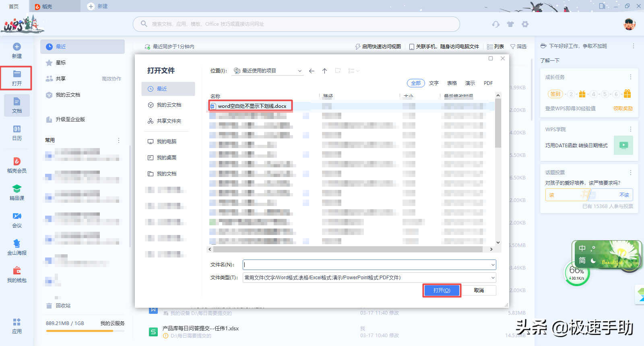Select the 全部 file type filter
Screen dimensions: 644x346
pos(416,83)
